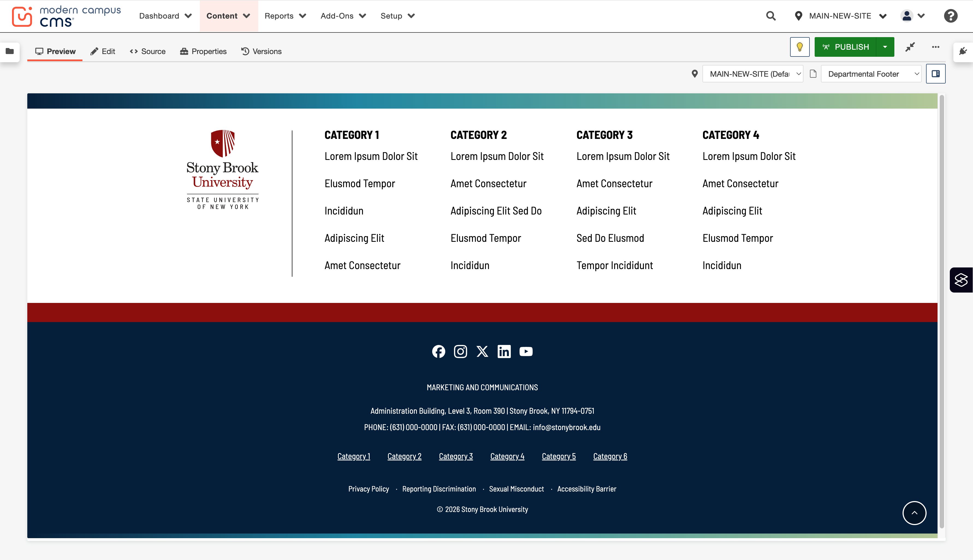Expand the Reports menu
Image resolution: width=973 pixels, height=560 pixels.
pyautogui.click(x=286, y=16)
